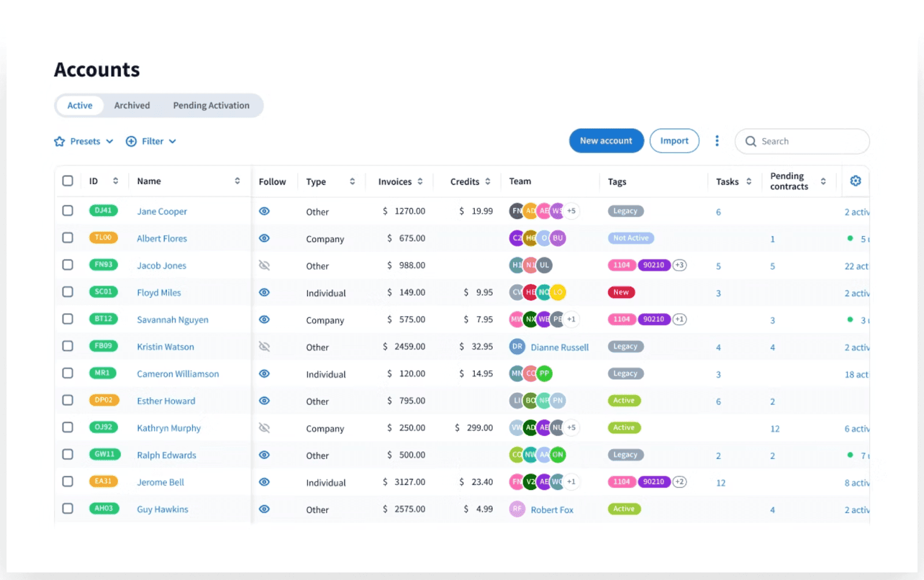Click the Filter plus icon
924x580 pixels.
[131, 141]
